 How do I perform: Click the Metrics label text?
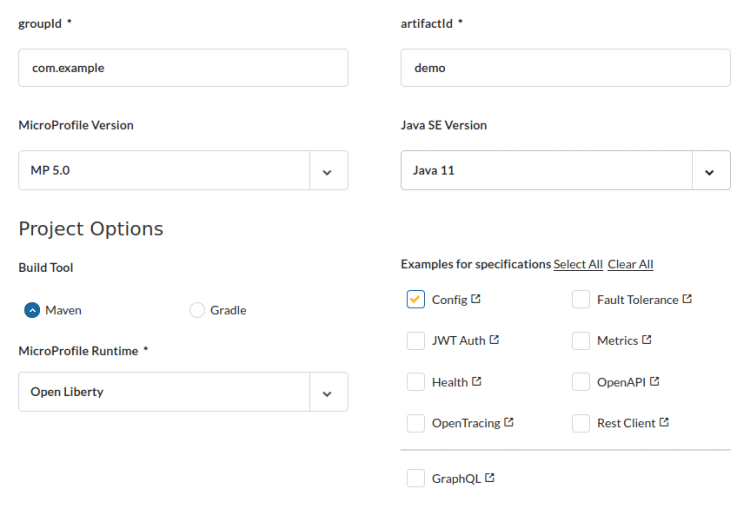(x=618, y=340)
